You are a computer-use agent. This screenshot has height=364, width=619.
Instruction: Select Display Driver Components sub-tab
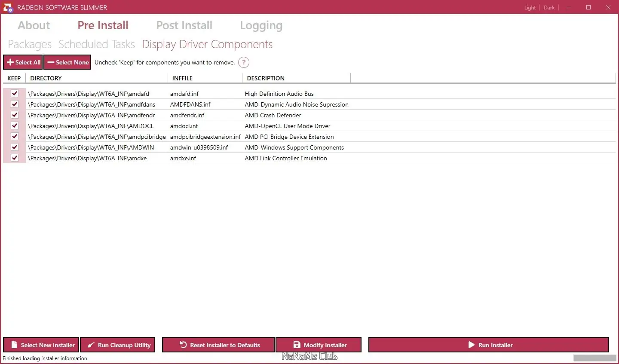coord(207,44)
